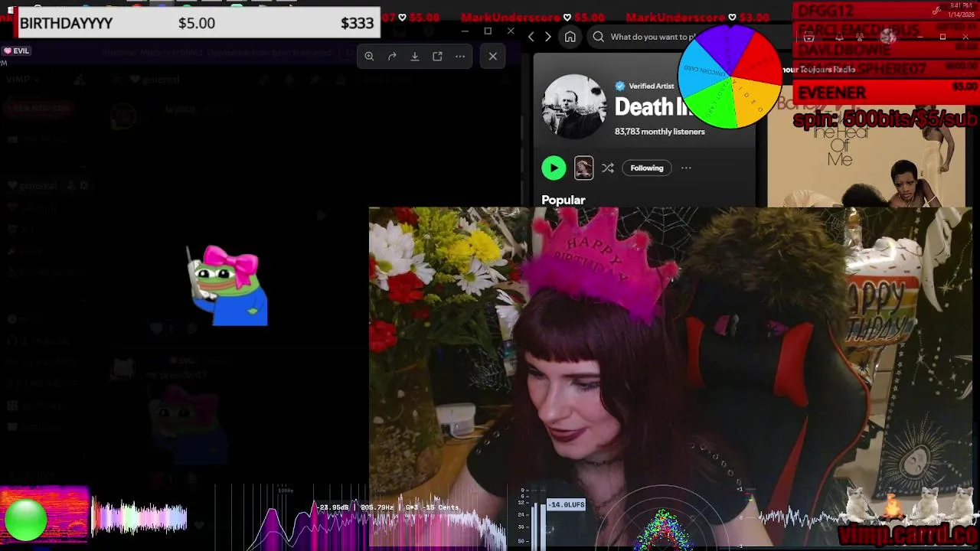Screen dimensions: 980x551
Task: Open the artist's more options menu
Action: (x=686, y=168)
